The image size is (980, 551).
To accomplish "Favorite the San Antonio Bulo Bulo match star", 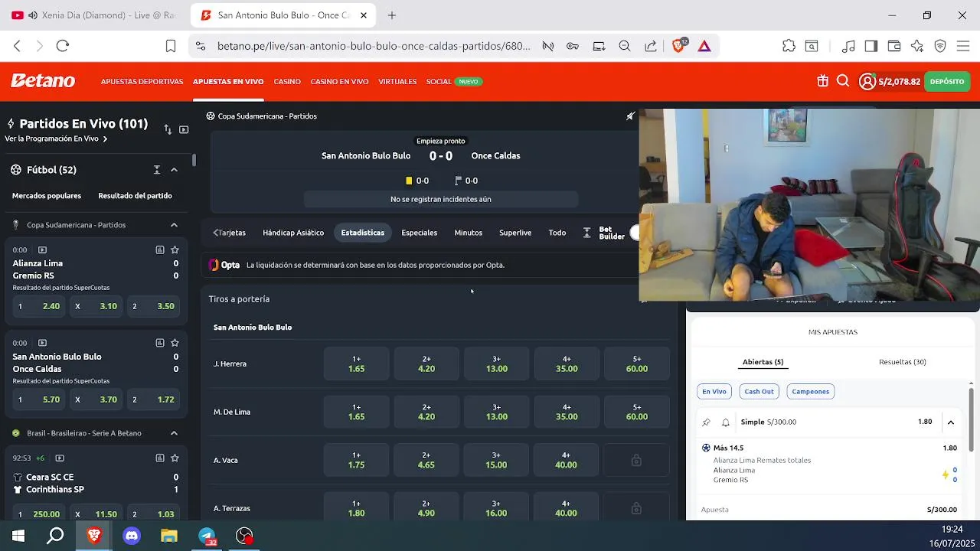I will coord(175,343).
